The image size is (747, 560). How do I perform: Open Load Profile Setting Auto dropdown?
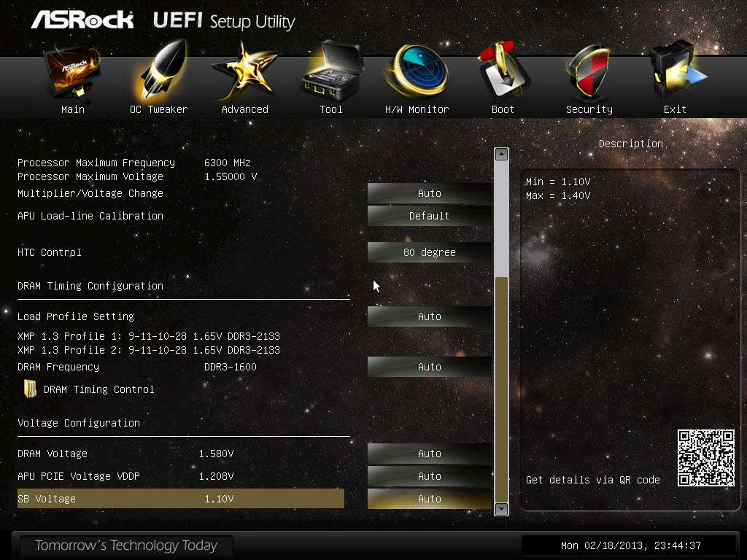(429, 316)
